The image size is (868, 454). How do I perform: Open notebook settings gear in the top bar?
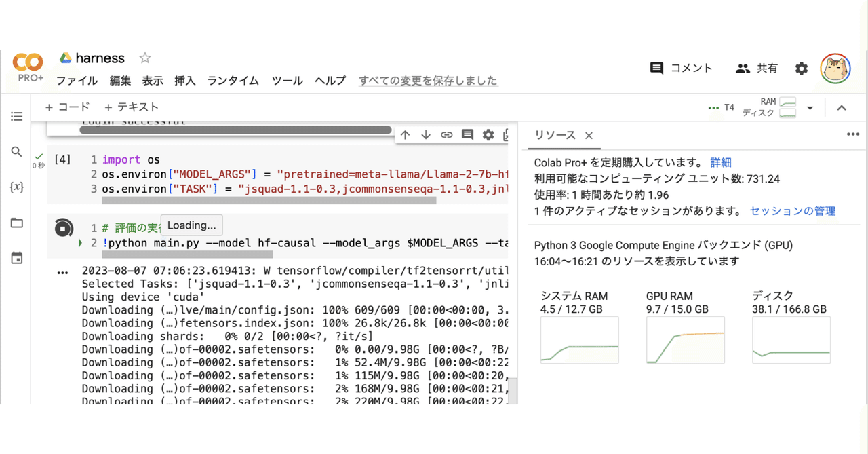(x=801, y=68)
